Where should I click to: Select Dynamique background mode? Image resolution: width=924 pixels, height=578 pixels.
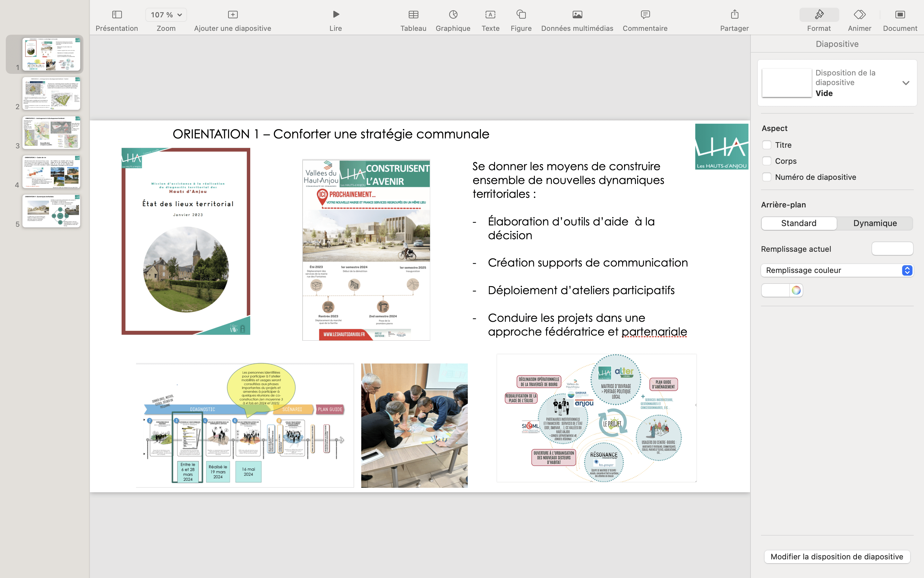click(875, 223)
